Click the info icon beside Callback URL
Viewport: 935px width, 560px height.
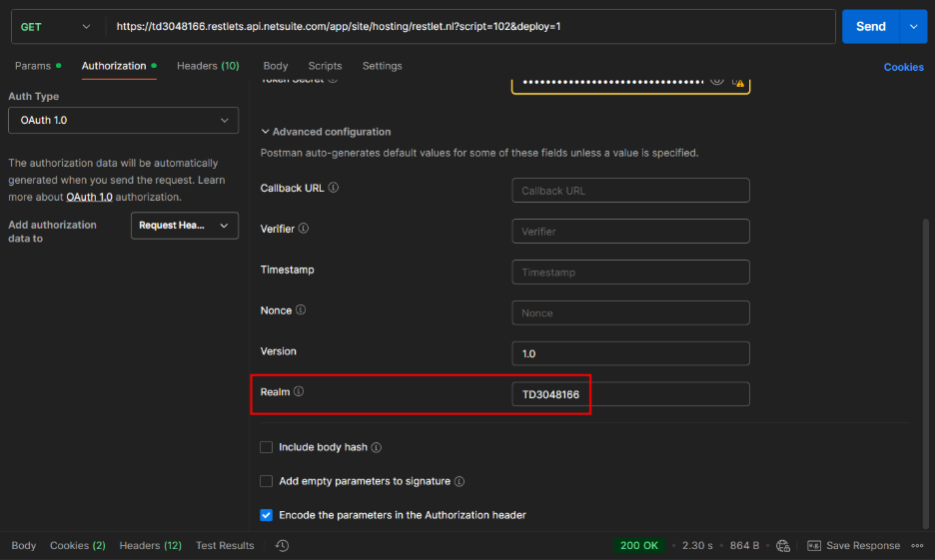click(334, 188)
